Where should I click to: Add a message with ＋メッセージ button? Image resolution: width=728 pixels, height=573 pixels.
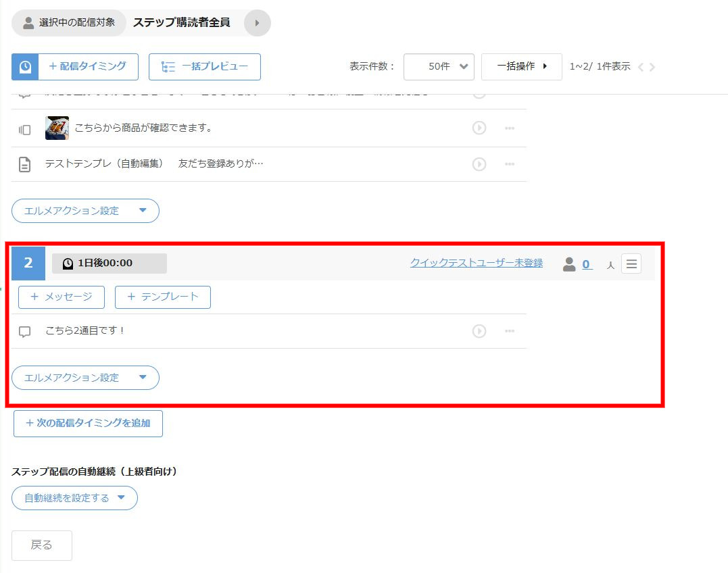pyautogui.click(x=62, y=297)
